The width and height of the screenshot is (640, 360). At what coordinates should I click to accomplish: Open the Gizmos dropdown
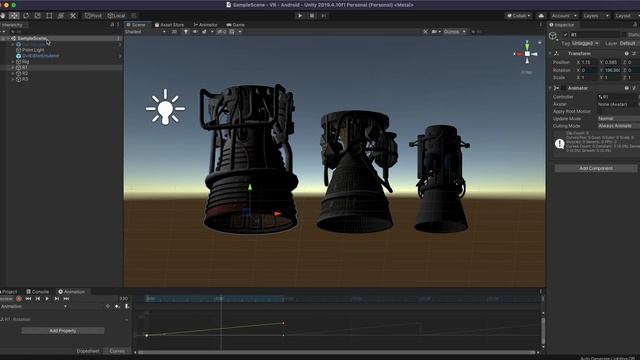[454, 31]
